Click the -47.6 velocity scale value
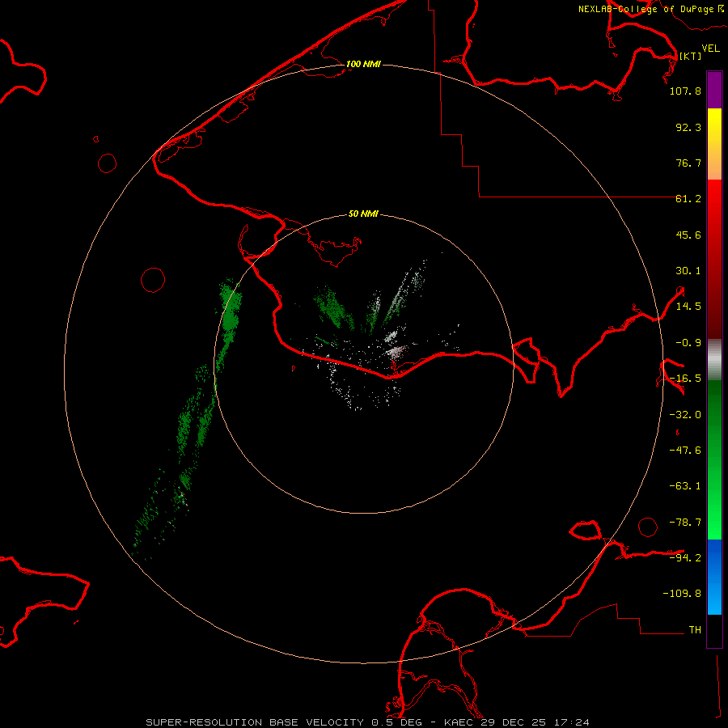The image size is (728, 728). click(x=685, y=451)
